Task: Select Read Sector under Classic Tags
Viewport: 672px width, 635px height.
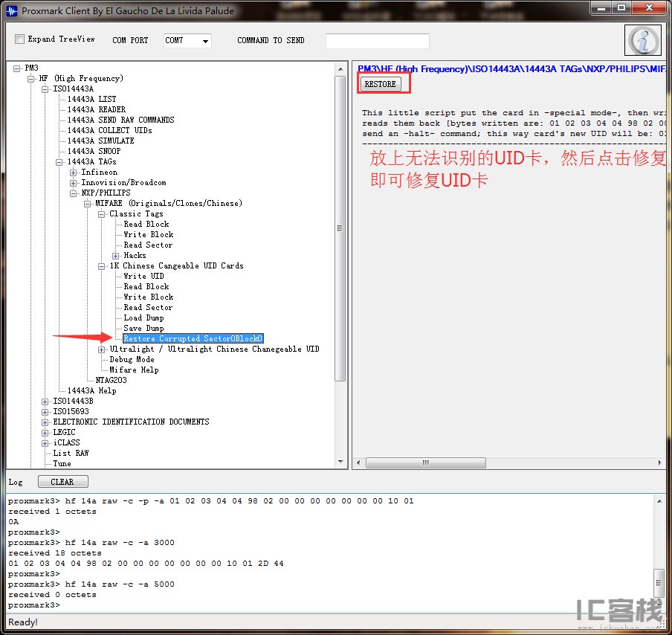Action: coord(148,245)
